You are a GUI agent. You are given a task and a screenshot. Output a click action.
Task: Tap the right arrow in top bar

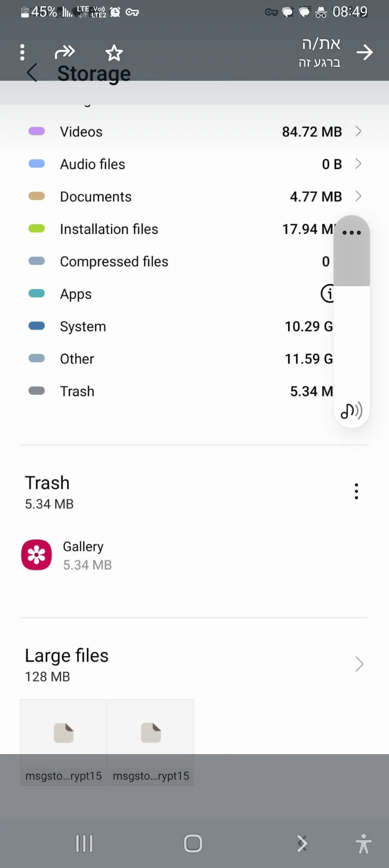365,52
